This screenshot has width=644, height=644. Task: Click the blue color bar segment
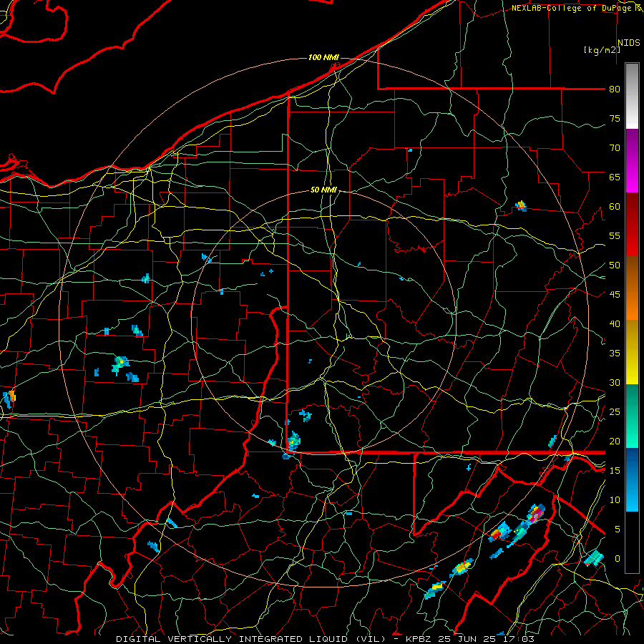pos(632,479)
